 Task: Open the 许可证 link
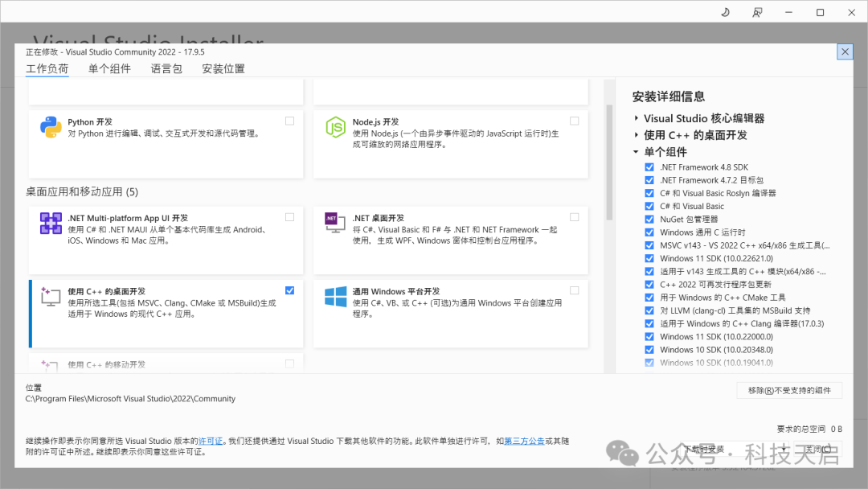tap(211, 442)
